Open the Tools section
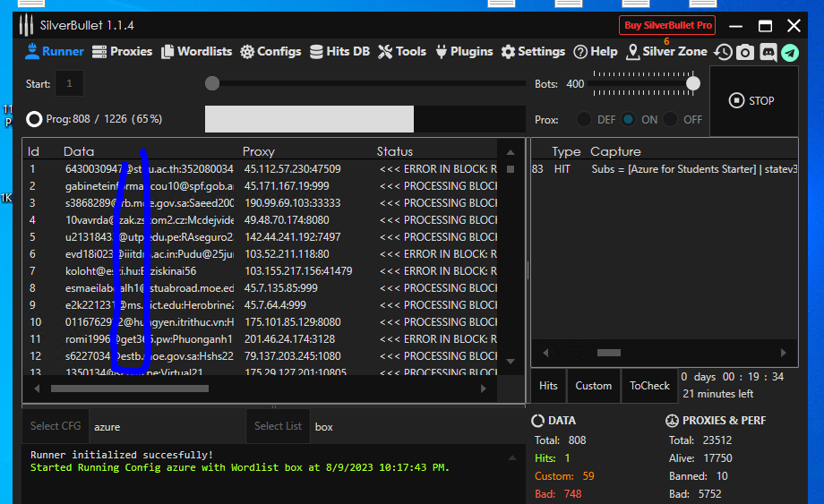This screenshot has width=824, height=504. coord(402,51)
